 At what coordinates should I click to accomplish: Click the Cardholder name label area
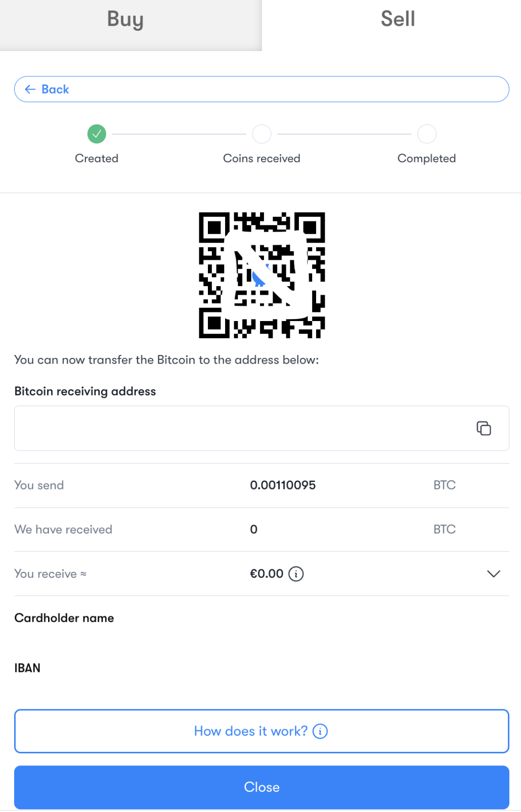click(x=64, y=618)
